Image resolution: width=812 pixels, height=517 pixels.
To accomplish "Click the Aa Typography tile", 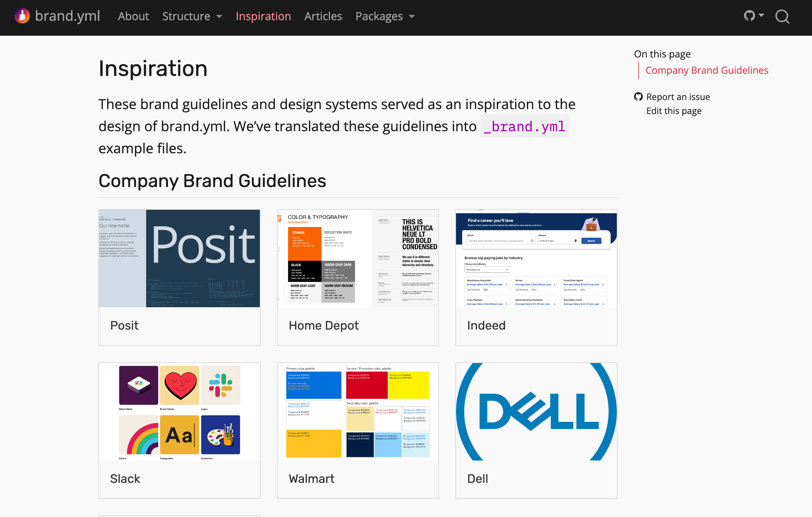I will click(180, 435).
